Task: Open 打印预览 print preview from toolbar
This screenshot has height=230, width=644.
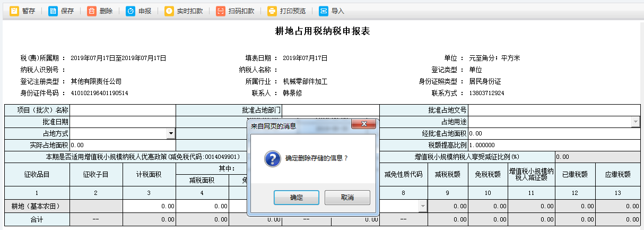Action: click(x=272, y=11)
